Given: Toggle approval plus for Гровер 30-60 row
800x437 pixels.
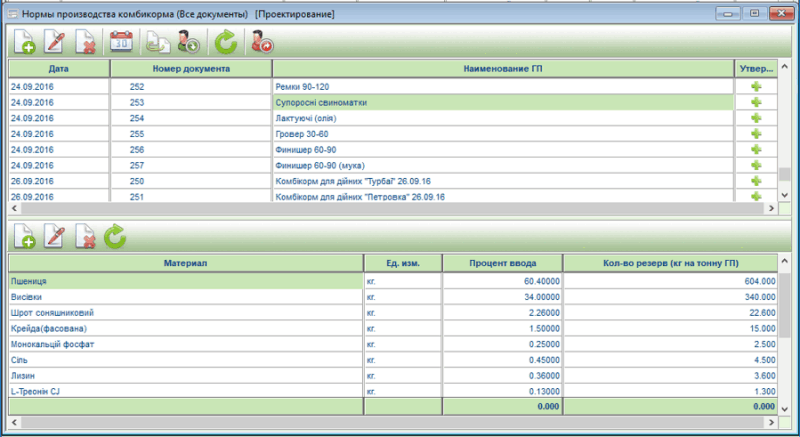Looking at the screenshot, I should pyautogui.click(x=756, y=134).
